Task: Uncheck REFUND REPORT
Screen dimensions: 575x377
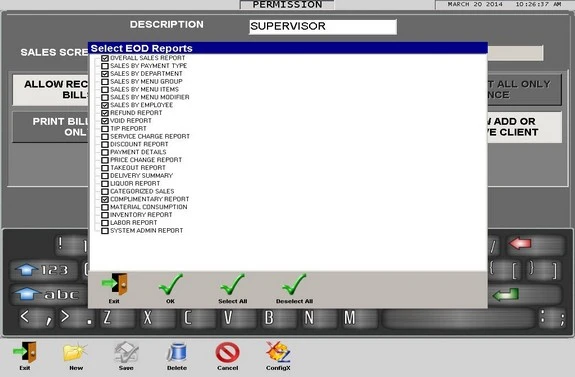Action: [x=105, y=113]
